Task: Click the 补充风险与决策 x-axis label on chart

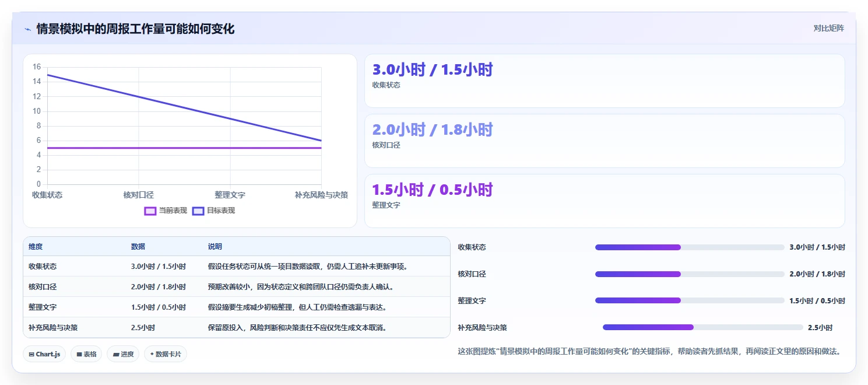Action: pyautogui.click(x=321, y=195)
